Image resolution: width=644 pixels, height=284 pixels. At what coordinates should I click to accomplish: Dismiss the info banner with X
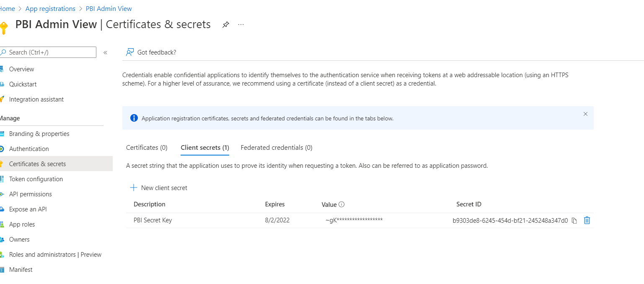tap(585, 114)
